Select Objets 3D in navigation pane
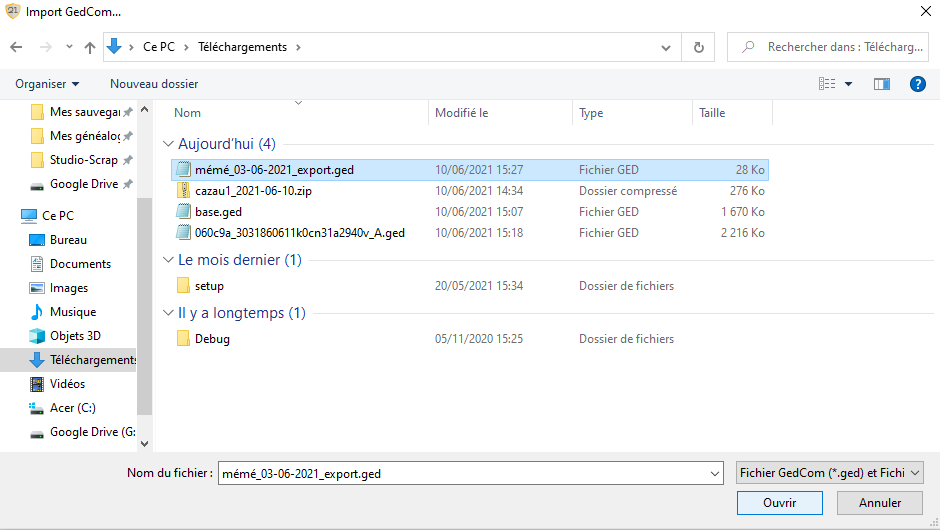Screen dimensions: 940x530 coord(75,336)
